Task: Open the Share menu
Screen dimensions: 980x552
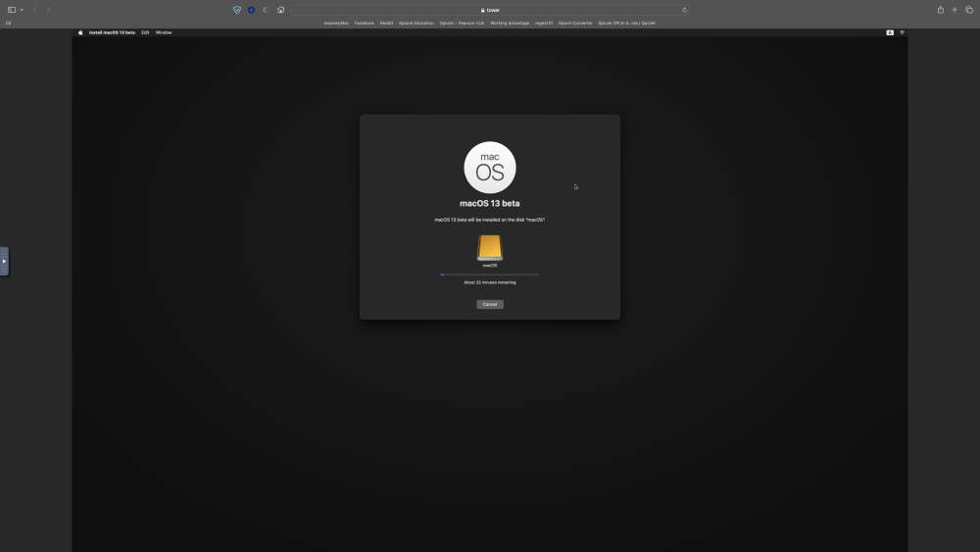Action: tap(940, 10)
